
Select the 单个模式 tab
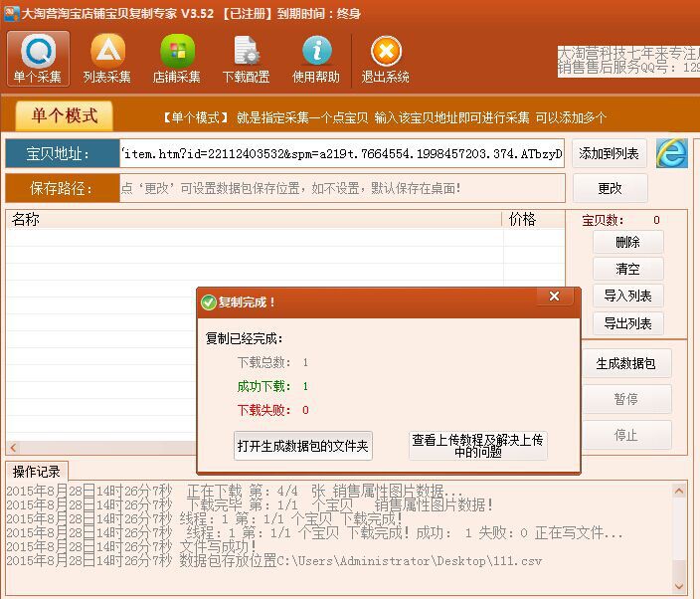65,115
